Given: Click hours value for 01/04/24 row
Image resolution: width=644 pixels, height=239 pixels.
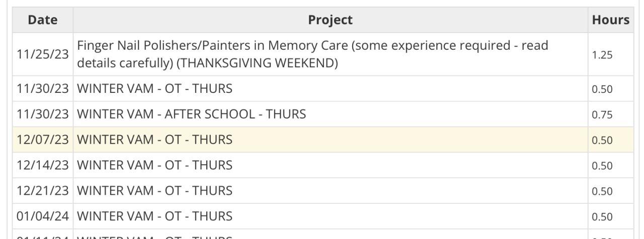Looking at the screenshot, I should (602, 217).
